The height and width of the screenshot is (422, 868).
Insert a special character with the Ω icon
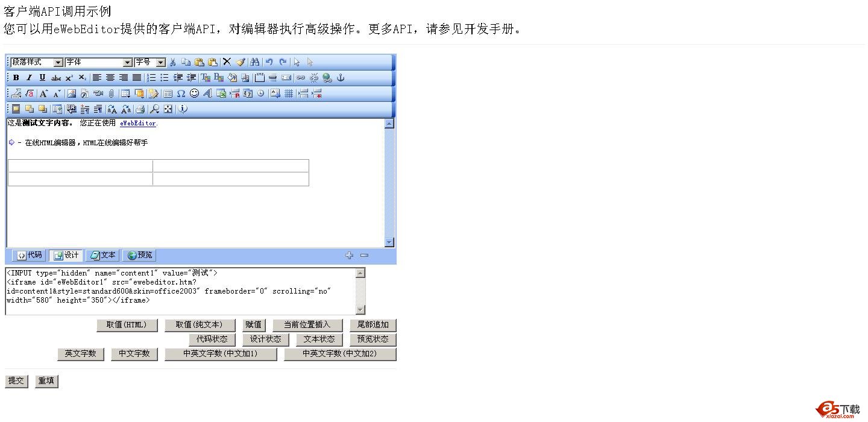[x=181, y=93]
